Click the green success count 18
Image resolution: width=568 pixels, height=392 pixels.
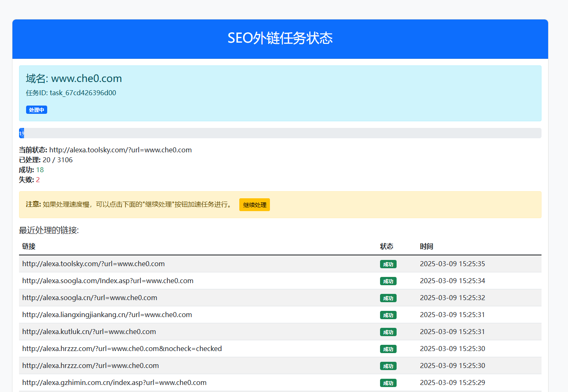tap(40, 170)
